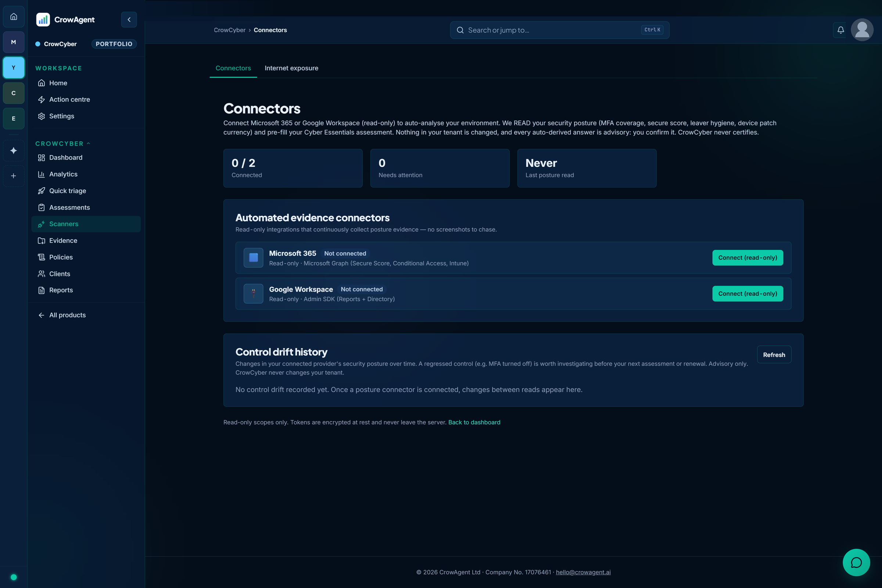Open Action centre

coord(86,99)
